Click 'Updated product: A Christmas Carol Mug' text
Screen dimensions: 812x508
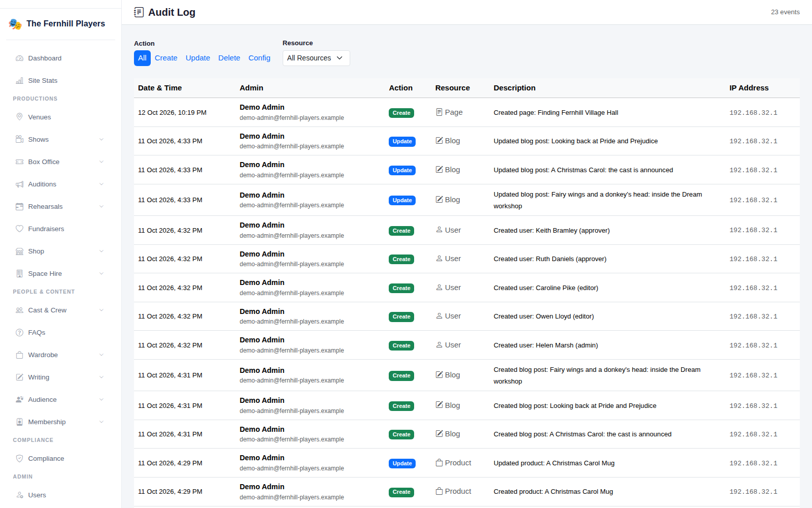coord(554,463)
